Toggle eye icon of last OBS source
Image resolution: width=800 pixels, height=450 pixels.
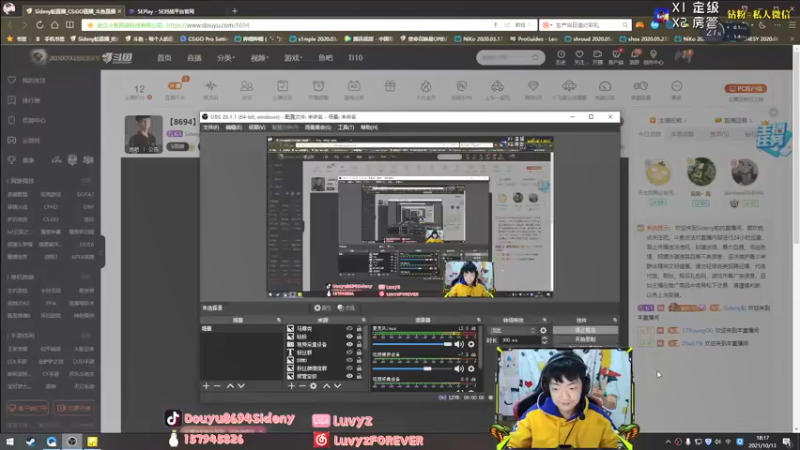(x=349, y=376)
